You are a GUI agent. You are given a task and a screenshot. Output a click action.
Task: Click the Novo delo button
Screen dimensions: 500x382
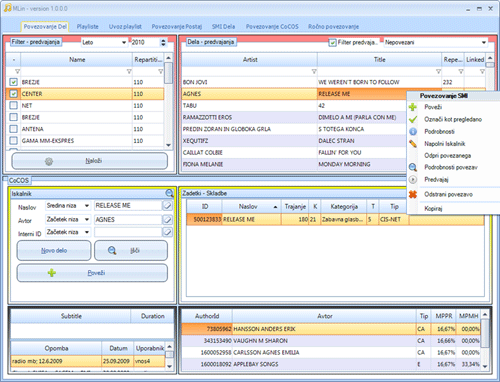54,251
